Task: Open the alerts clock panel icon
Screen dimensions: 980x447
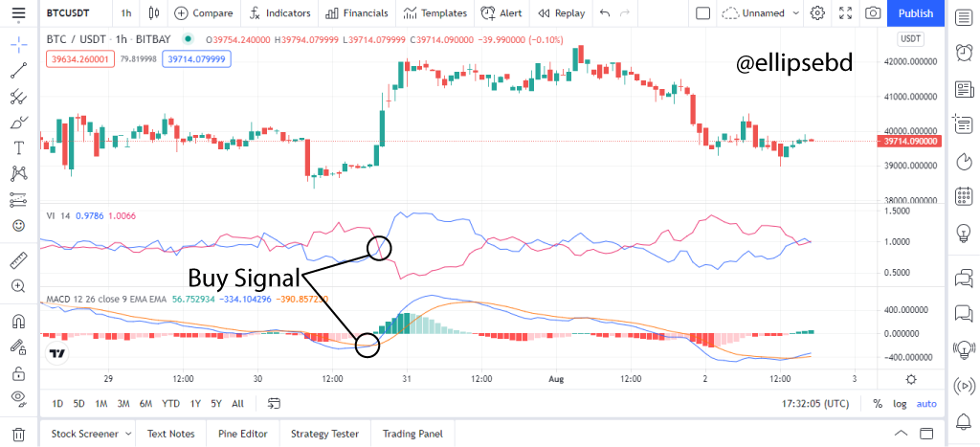Action: click(x=963, y=52)
